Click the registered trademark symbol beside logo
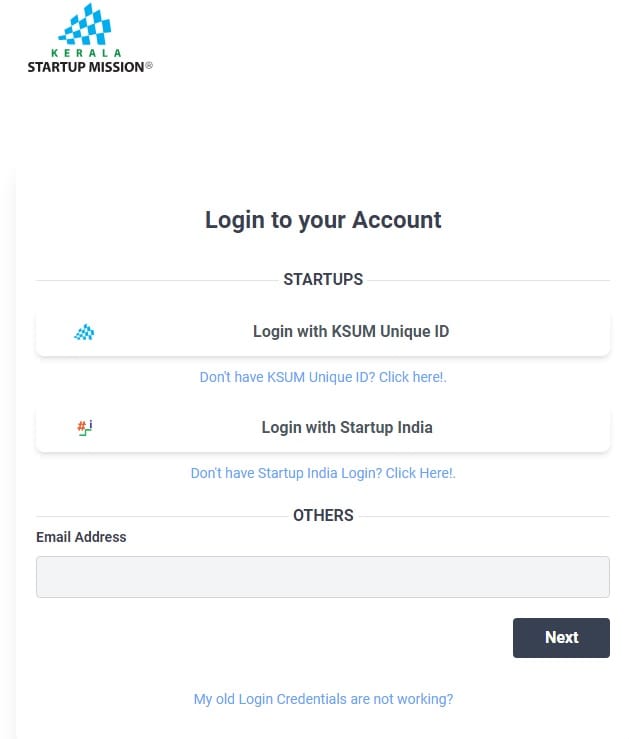The image size is (629, 739). pos(149,66)
